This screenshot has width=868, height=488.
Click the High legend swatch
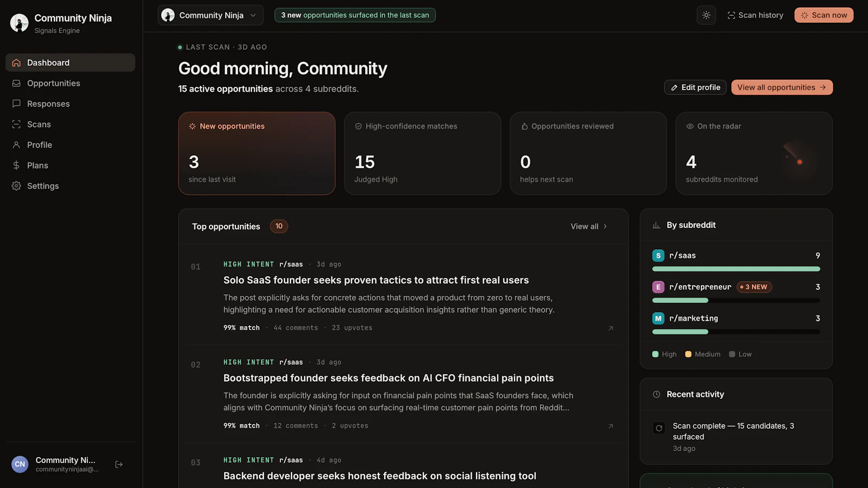(x=655, y=354)
